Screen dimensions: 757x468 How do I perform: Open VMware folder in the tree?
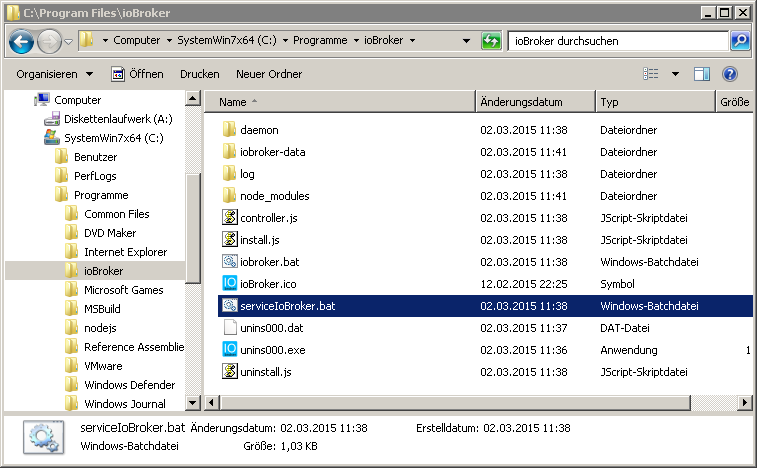click(103, 366)
